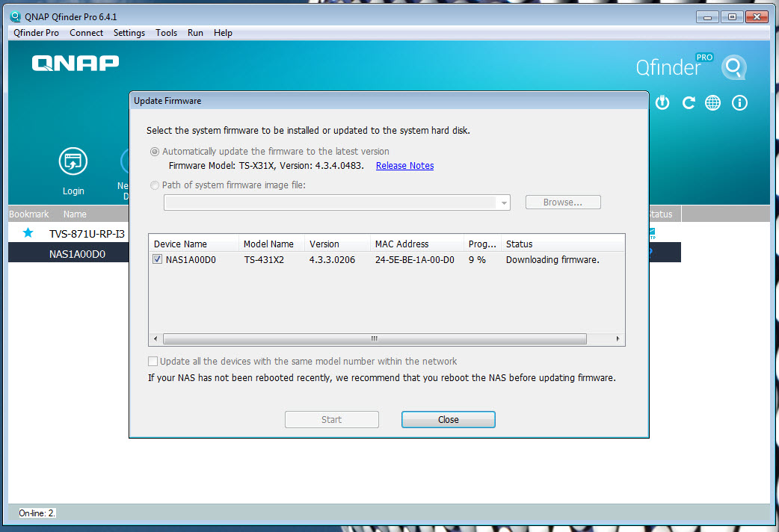This screenshot has width=779, height=532.
Task: Click the On-line: 2. status bar text
Action: click(37, 513)
